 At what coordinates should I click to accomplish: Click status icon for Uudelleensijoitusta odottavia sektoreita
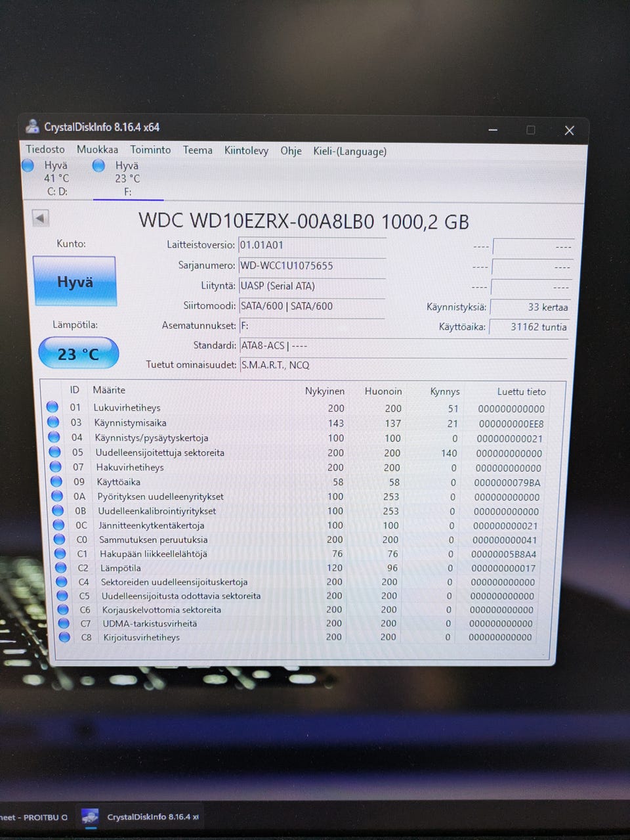point(62,596)
